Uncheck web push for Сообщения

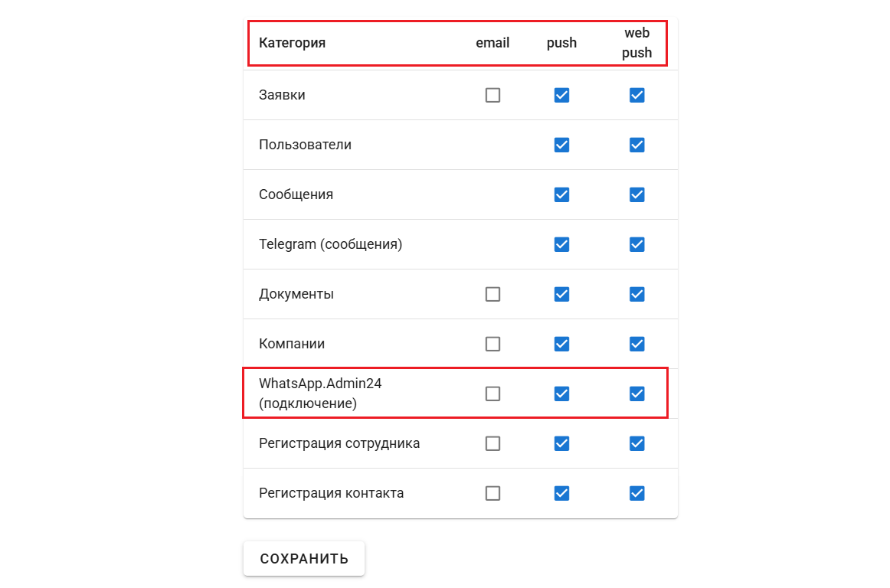point(636,194)
